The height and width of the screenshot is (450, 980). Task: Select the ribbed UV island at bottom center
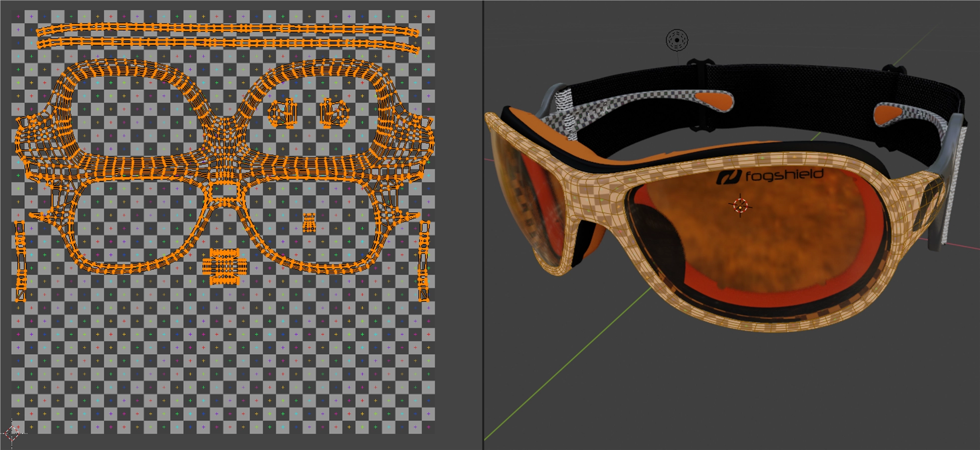(224, 266)
